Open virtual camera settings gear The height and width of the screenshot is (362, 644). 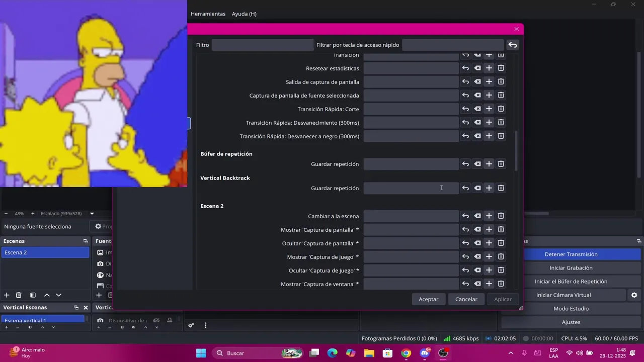tap(634, 295)
